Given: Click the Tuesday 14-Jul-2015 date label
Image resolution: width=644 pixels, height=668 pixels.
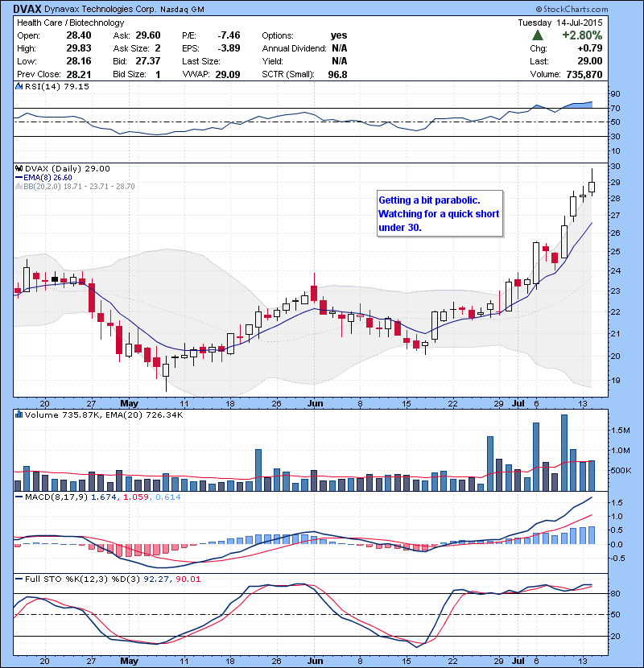Looking at the screenshot, I should click(x=560, y=23).
